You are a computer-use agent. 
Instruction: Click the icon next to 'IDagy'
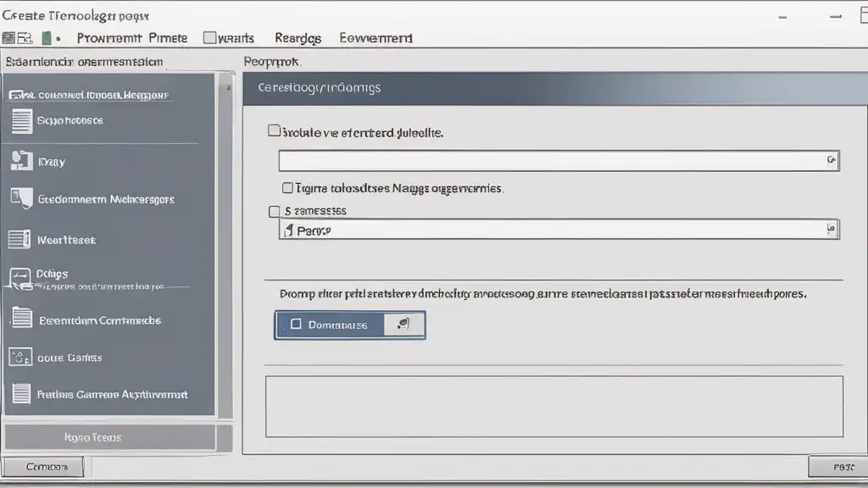click(x=21, y=161)
